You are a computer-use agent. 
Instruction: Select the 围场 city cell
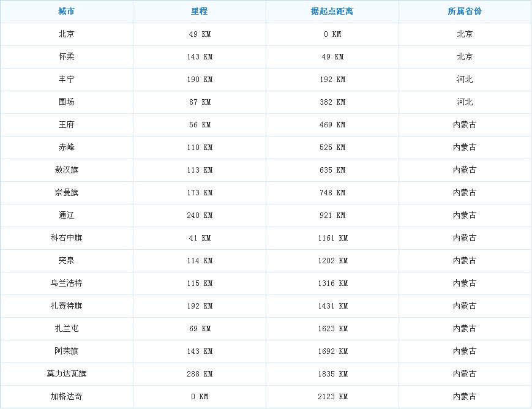66,102
